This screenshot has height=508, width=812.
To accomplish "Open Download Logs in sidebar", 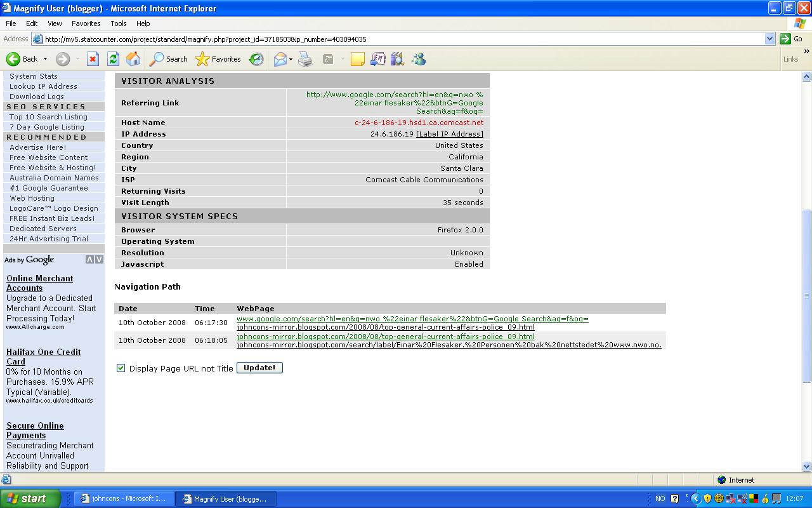I will tap(37, 97).
